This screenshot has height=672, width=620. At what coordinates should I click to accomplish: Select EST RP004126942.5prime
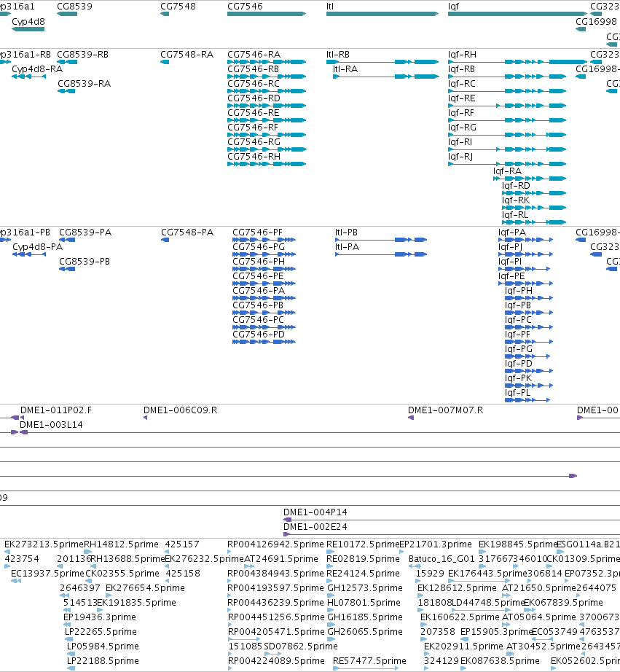click(x=275, y=544)
